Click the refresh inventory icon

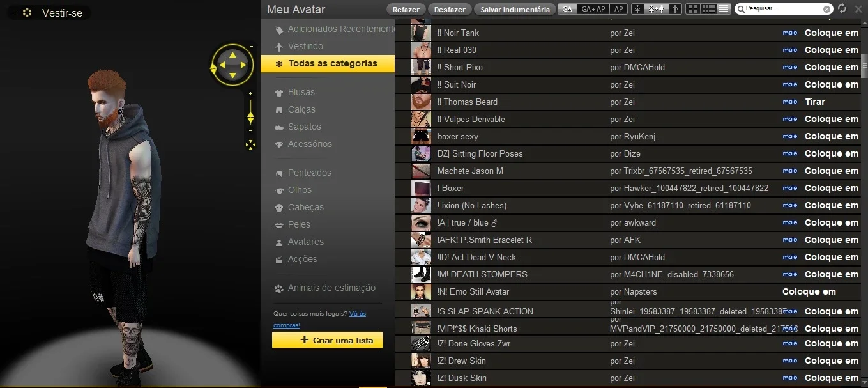842,8
